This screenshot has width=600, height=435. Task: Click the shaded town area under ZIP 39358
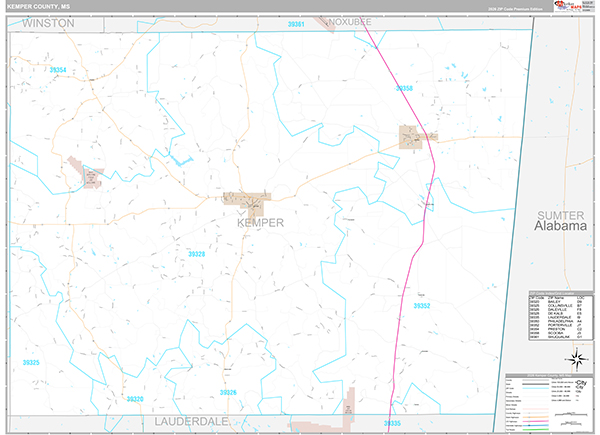click(412, 137)
